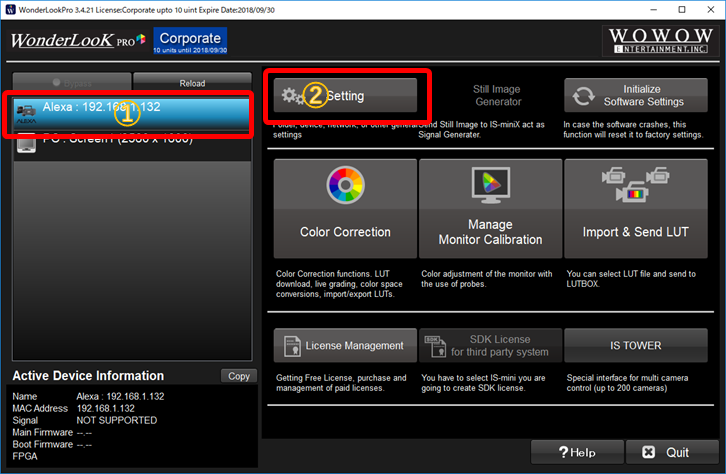Click the IS TOWER description text
This screenshot has width=726, height=474.
pyautogui.click(x=627, y=383)
